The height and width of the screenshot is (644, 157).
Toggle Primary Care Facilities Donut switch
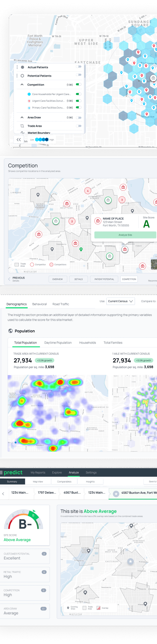(x=79, y=108)
